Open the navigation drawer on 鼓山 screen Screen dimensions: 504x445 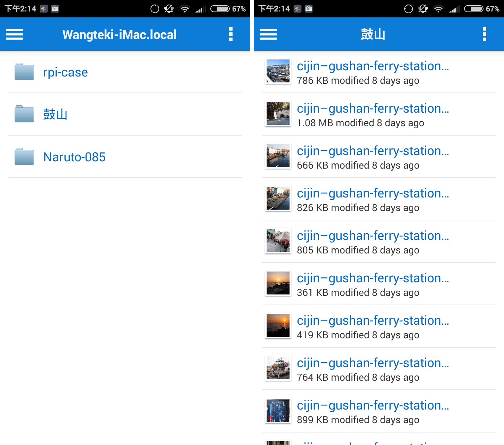coord(268,34)
